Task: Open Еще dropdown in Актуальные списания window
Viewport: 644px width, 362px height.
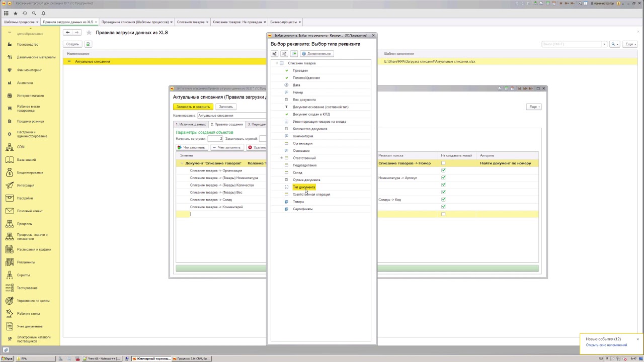Action: tap(534, 107)
